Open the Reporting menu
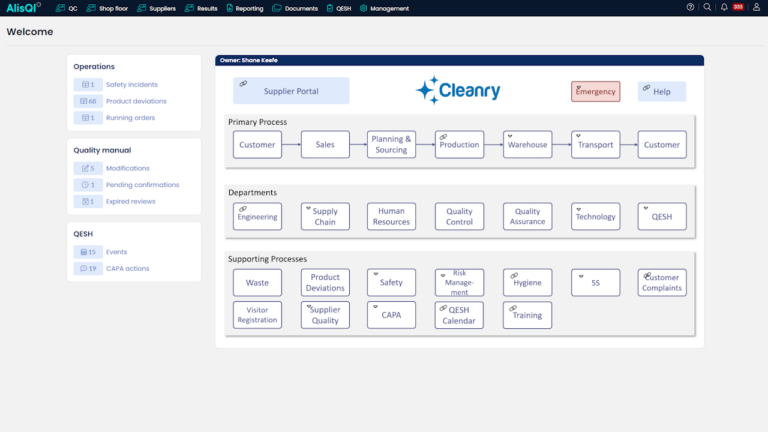This screenshot has height=432, width=768. pos(245,8)
